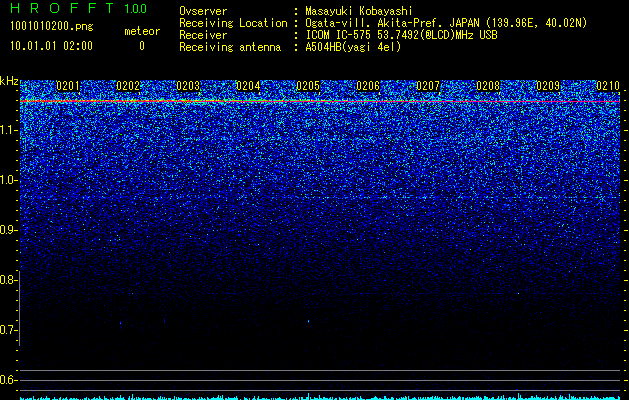Screen dimensions: 629x400
Task: Select the time marker 0202
Action: [x=128, y=86]
